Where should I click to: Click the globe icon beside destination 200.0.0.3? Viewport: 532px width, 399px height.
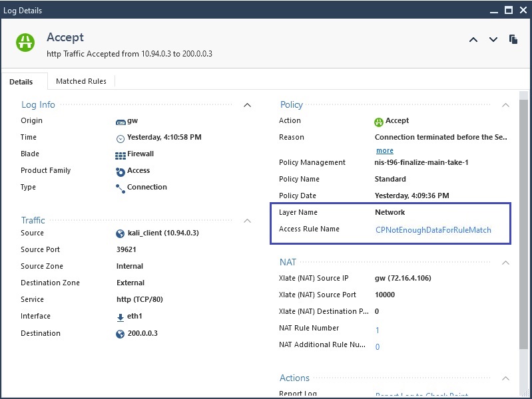(x=120, y=334)
